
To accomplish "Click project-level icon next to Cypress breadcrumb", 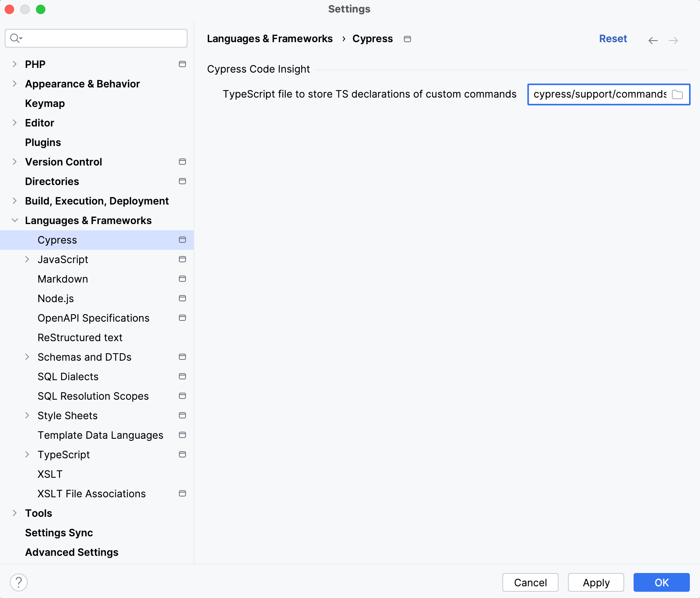I will pos(407,39).
